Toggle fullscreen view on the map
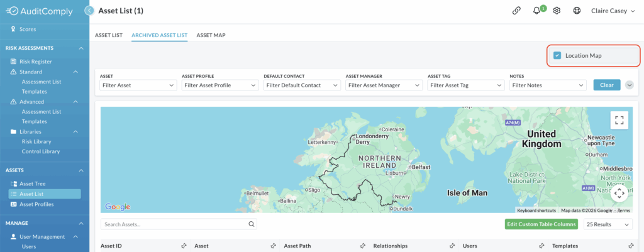The image size is (644, 252). tap(619, 119)
